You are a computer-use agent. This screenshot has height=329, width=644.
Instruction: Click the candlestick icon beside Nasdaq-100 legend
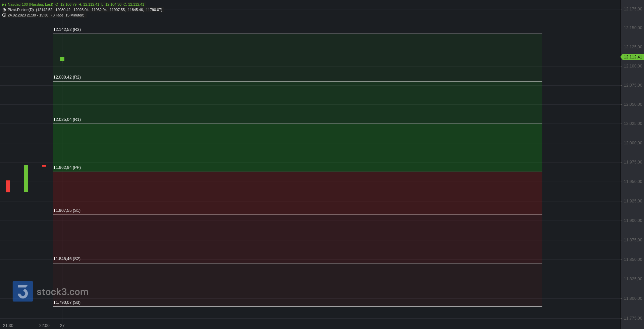[4, 4]
